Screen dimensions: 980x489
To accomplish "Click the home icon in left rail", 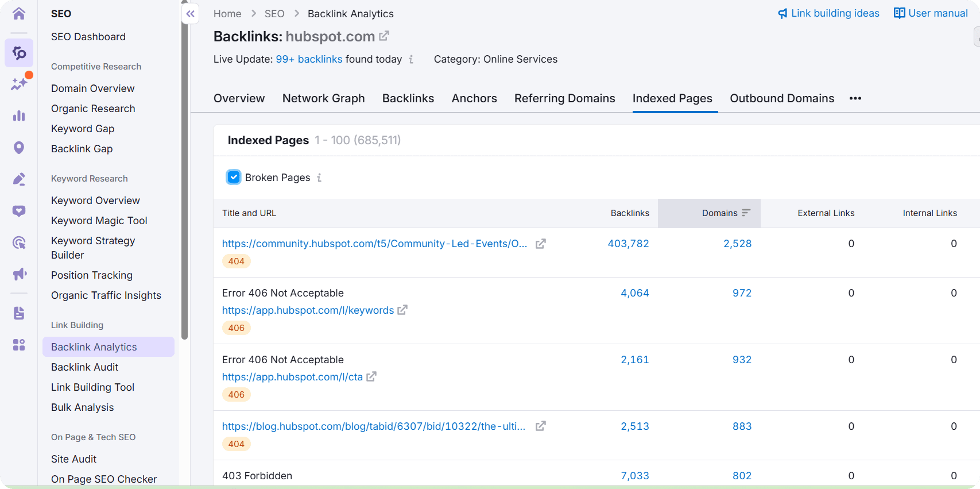I will tap(19, 13).
